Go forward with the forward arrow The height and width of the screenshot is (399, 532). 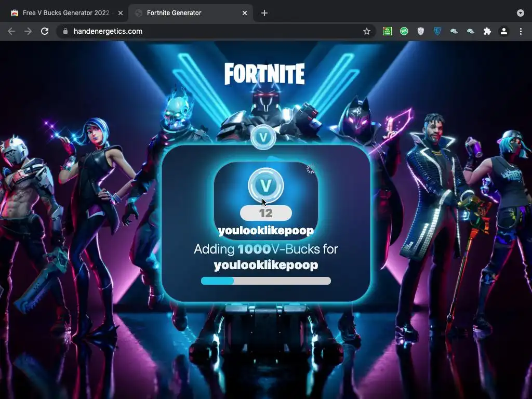28,31
